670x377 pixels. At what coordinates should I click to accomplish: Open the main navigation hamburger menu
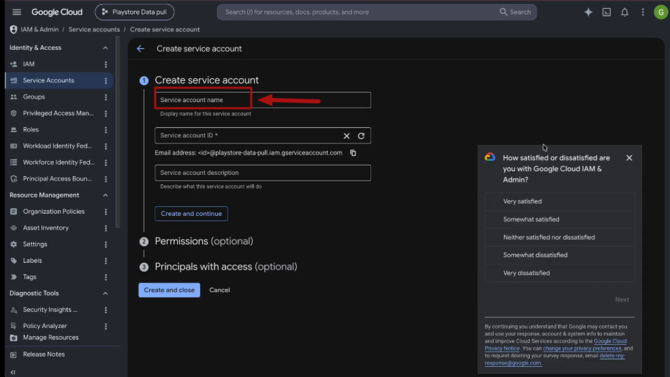(x=17, y=12)
